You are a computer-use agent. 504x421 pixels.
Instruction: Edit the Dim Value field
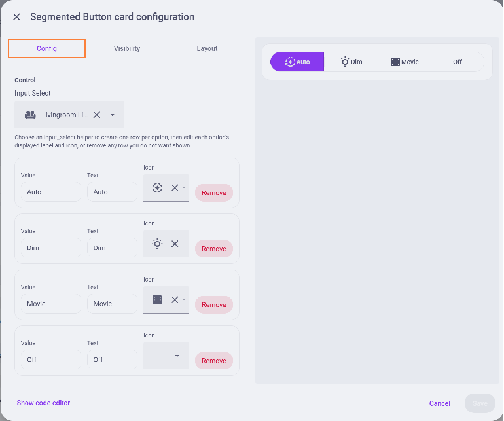(x=51, y=248)
